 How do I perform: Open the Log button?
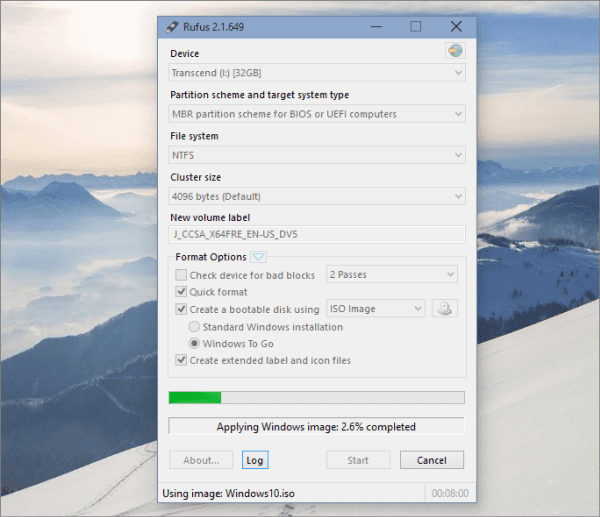coord(255,460)
